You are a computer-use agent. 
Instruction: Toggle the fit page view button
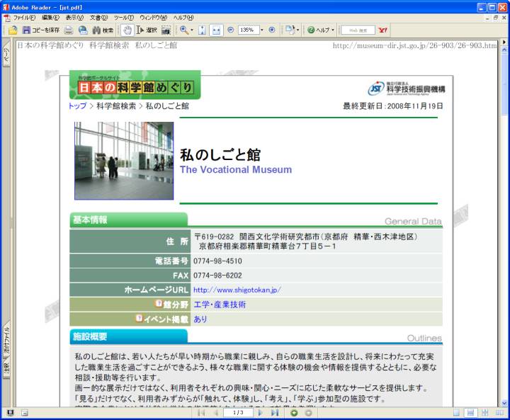tap(202, 30)
